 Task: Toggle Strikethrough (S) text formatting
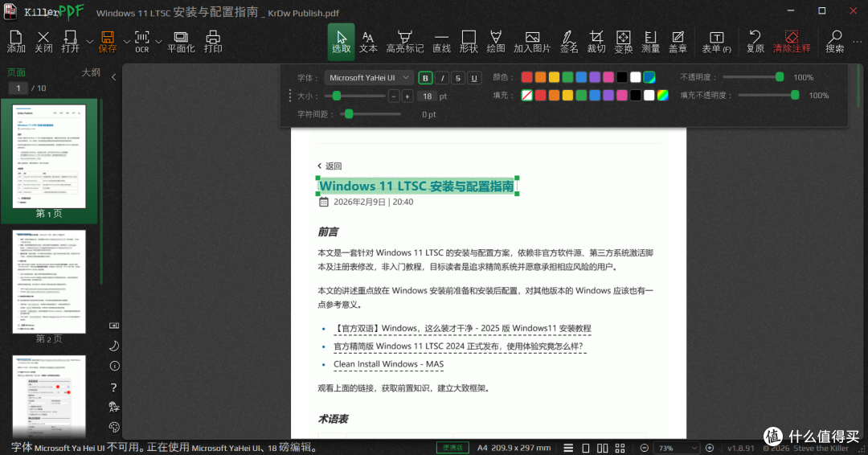click(x=458, y=78)
